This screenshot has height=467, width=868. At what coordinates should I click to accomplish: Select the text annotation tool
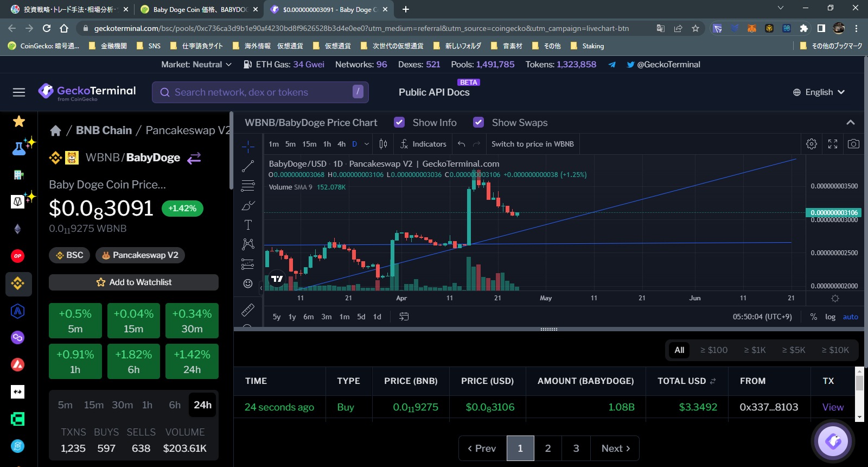[248, 225]
